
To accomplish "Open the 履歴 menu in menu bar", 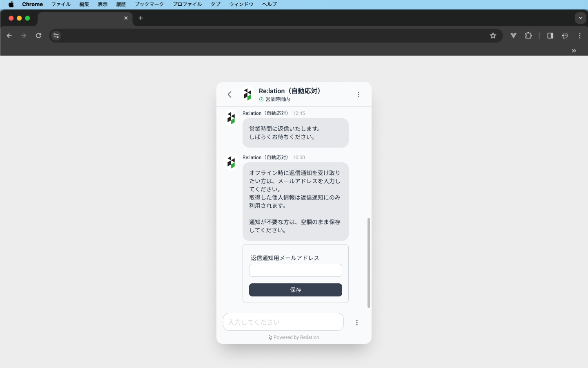I will [x=121, y=4].
